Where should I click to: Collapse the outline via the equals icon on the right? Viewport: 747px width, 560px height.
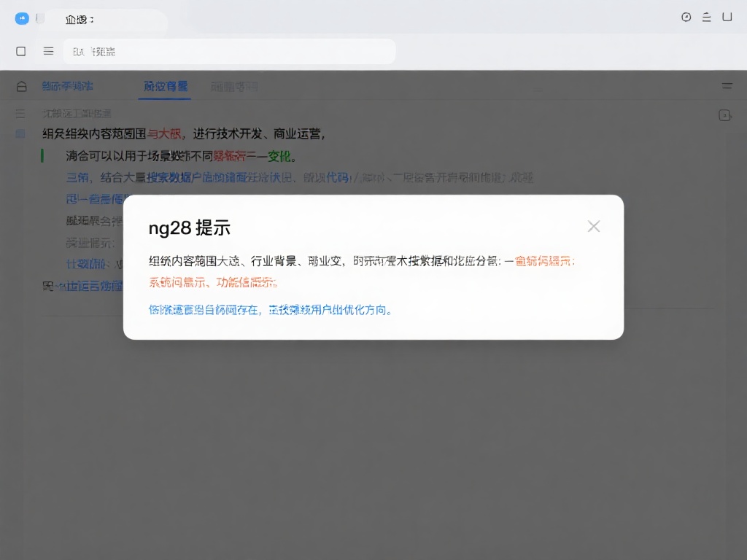pos(727,85)
